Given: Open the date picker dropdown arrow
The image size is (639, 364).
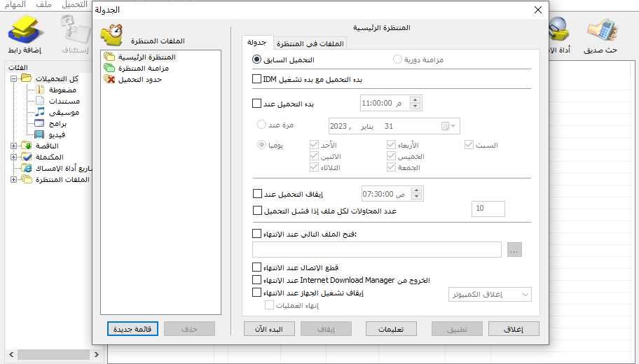Looking at the screenshot, I should click(453, 126).
